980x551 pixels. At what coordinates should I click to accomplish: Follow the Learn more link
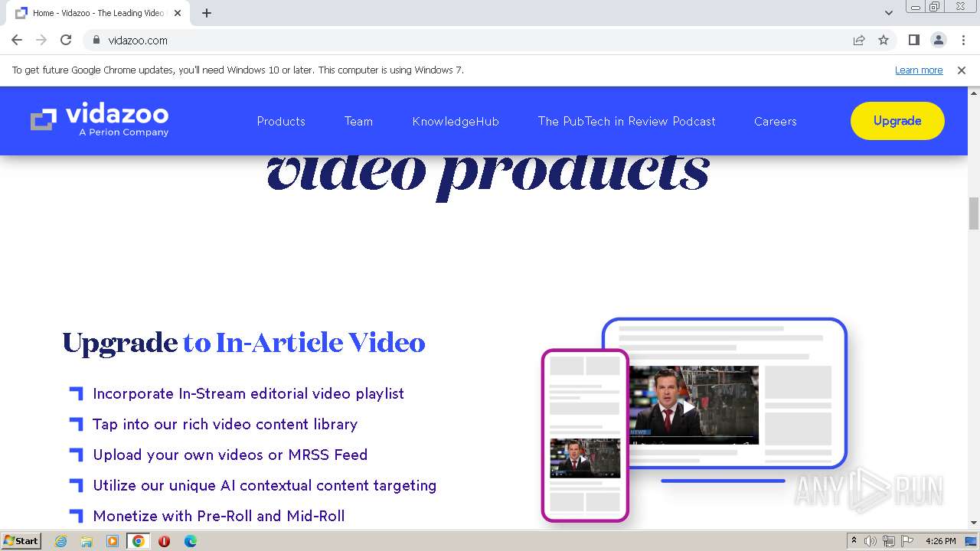[x=919, y=70]
